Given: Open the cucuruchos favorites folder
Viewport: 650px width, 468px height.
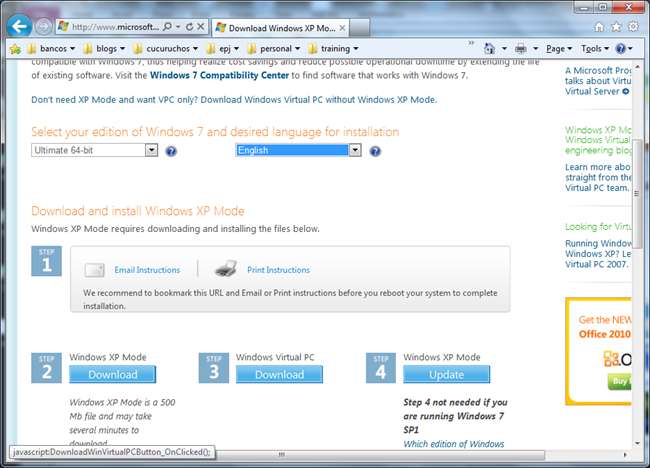Looking at the screenshot, I should [166, 48].
